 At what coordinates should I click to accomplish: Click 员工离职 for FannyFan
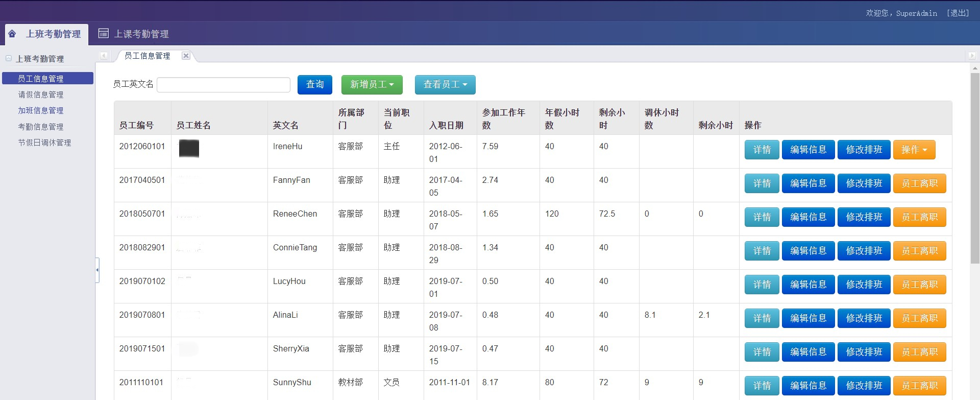919,183
